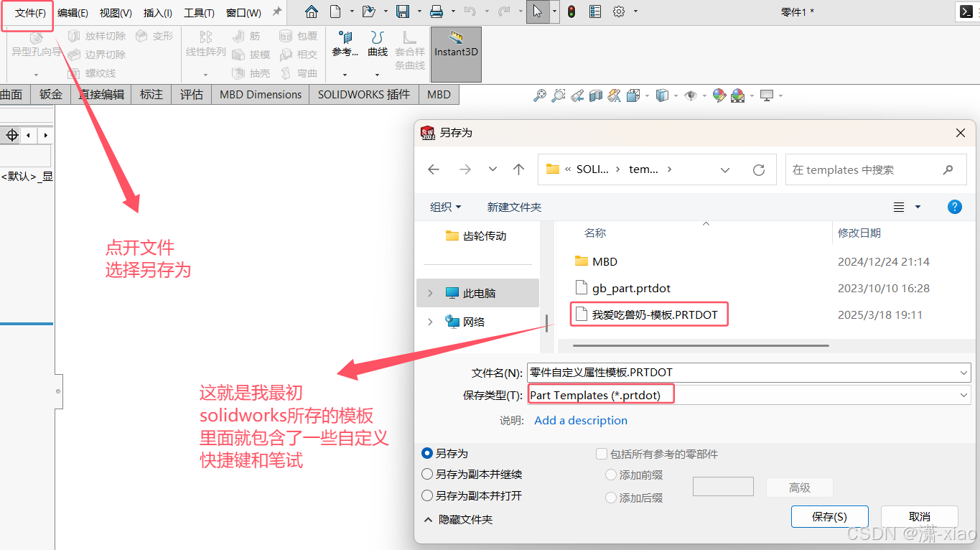Expand the 组织 dropdown menu
980x550 pixels.
click(445, 207)
